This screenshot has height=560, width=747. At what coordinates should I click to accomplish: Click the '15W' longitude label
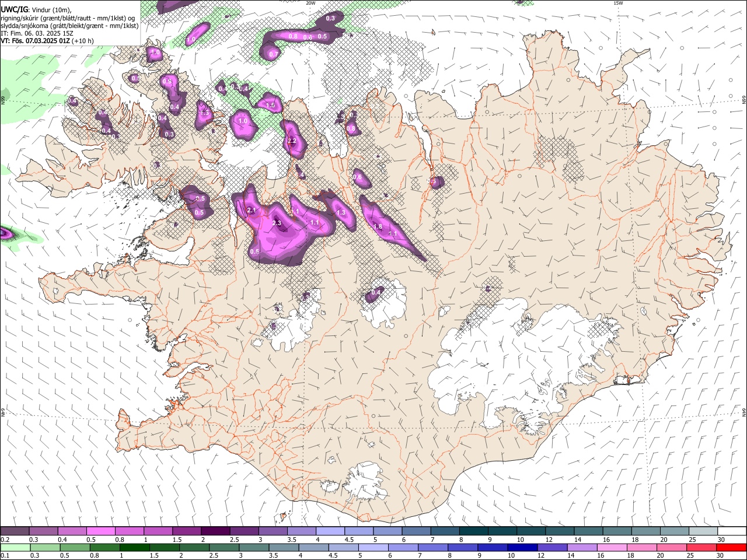tap(619, 3)
